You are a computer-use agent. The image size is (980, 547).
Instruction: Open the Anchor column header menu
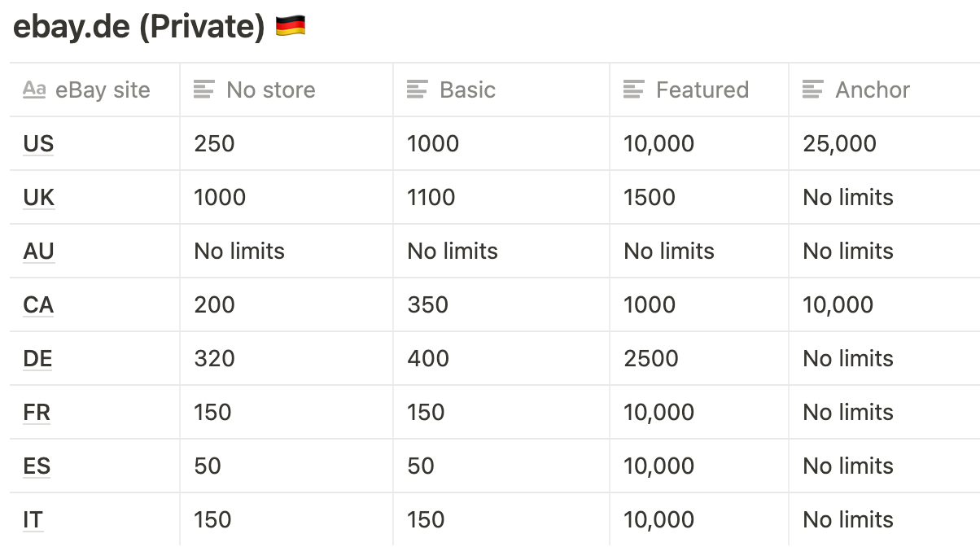coord(885,90)
